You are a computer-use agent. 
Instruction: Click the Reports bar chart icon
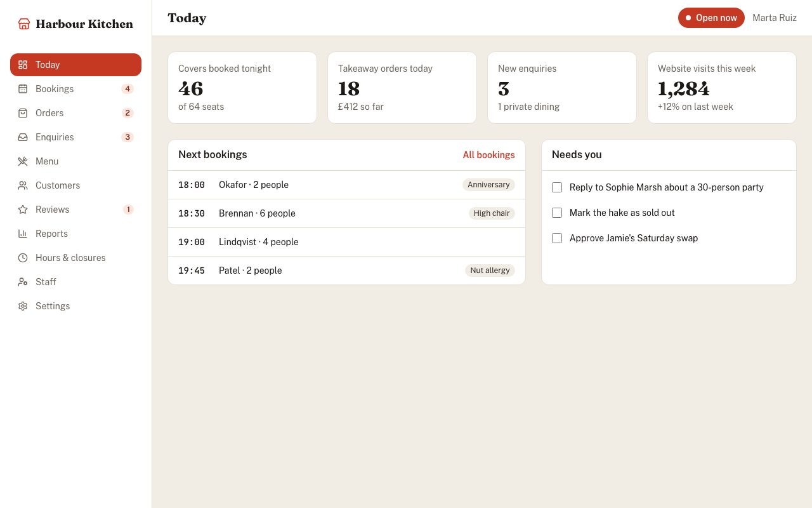(23, 234)
